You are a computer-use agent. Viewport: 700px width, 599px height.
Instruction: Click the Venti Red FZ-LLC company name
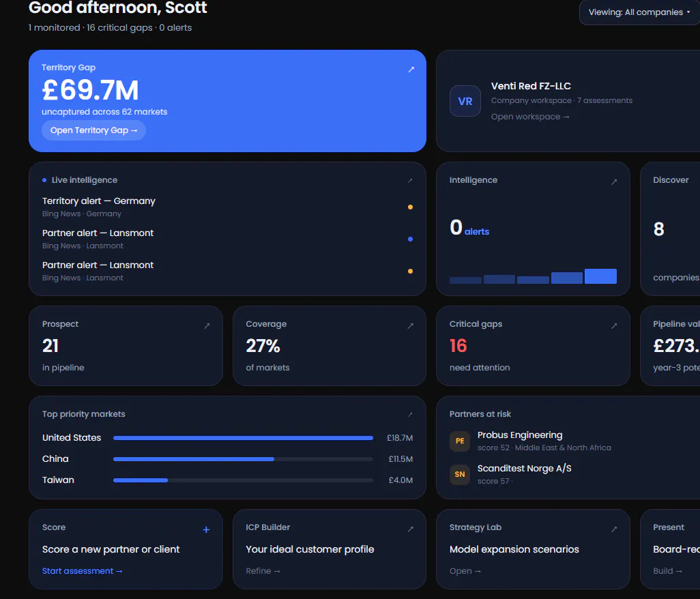coord(531,86)
